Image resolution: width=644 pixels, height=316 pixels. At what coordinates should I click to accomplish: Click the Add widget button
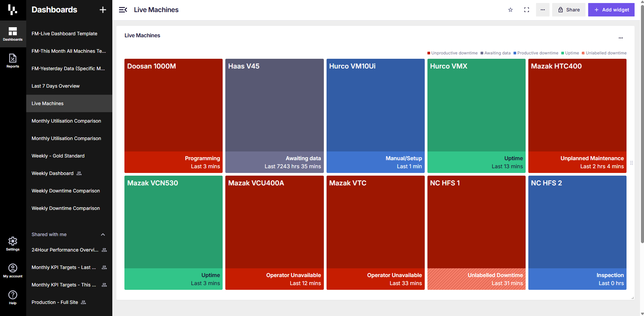pos(611,10)
